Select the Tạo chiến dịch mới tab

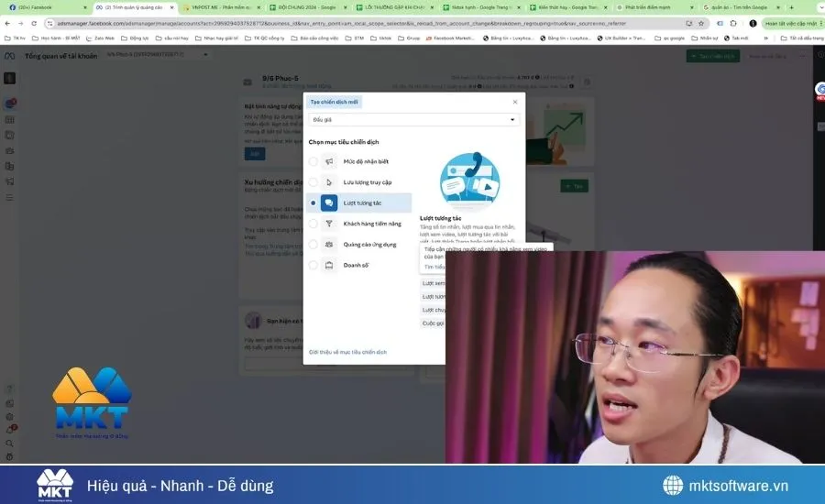pyautogui.click(x=334, y=102)
